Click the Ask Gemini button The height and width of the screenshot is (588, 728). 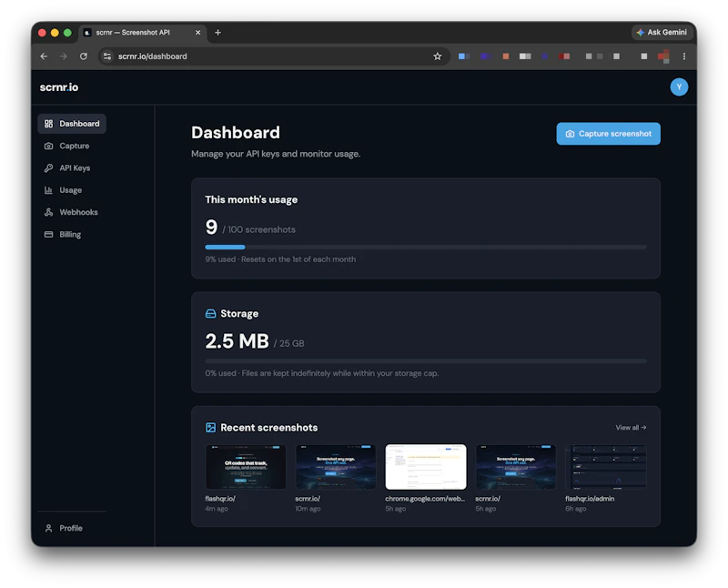click(662, 32)
